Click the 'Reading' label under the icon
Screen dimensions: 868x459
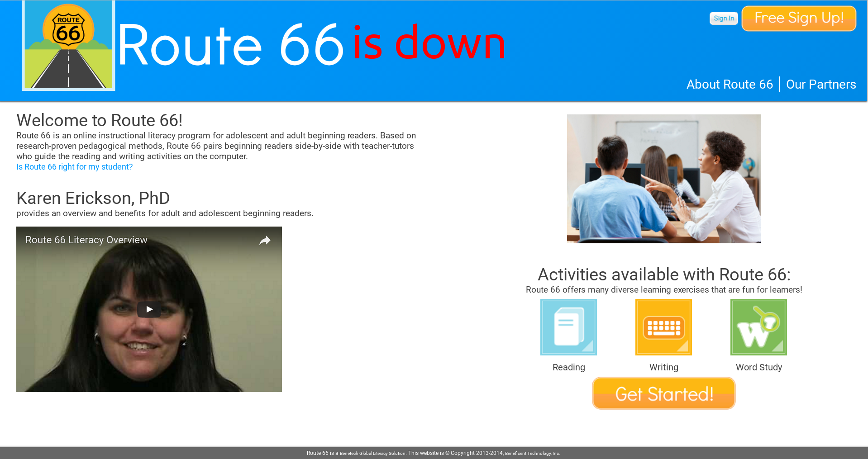[568, 367]
